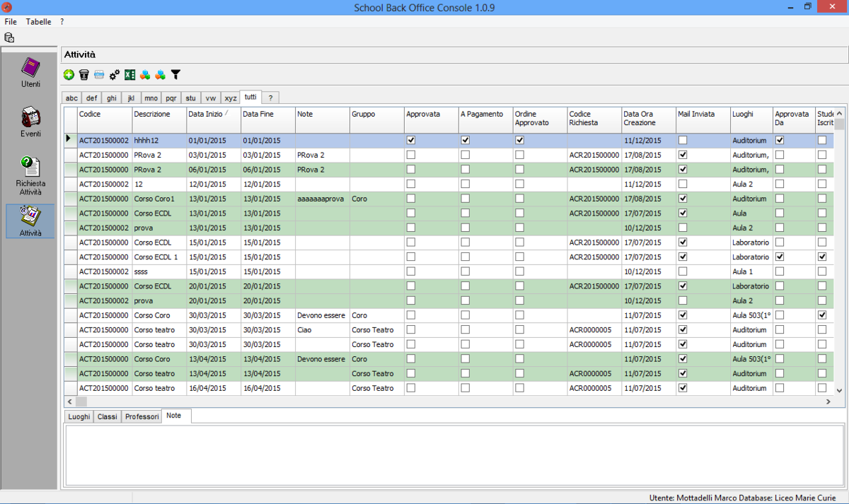
Task: Switch to the def letter tab
Action: click(x=92, y=98)
